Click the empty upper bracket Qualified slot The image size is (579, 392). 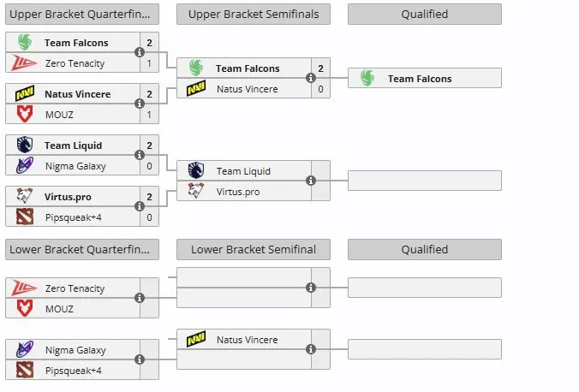point(425,181)
